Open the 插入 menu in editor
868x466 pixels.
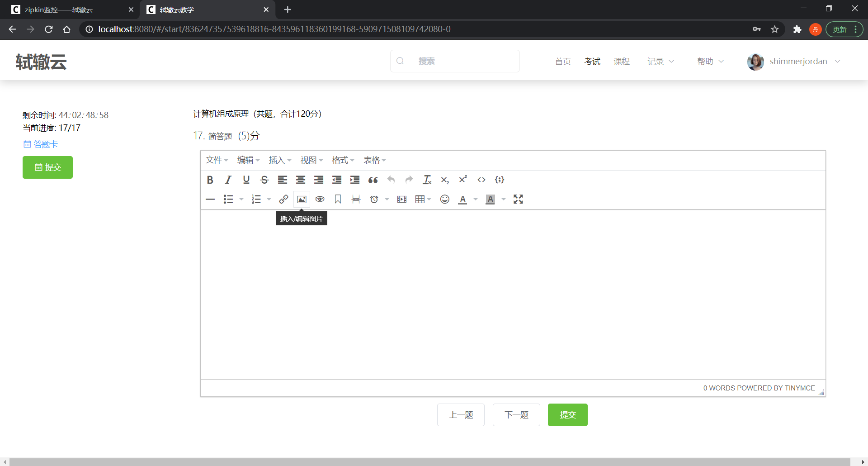coord(280,160)
